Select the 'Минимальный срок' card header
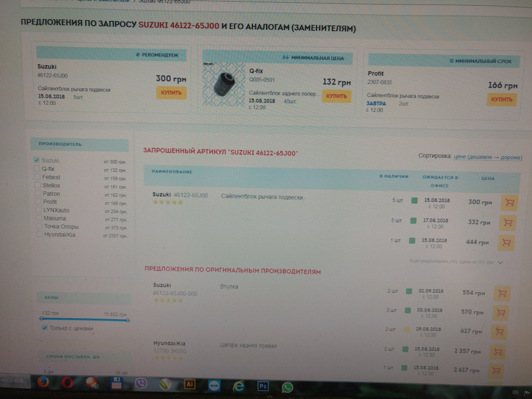The width and height of the screenshot is (532, 399). pyautogui.click(x=444, y=60)
